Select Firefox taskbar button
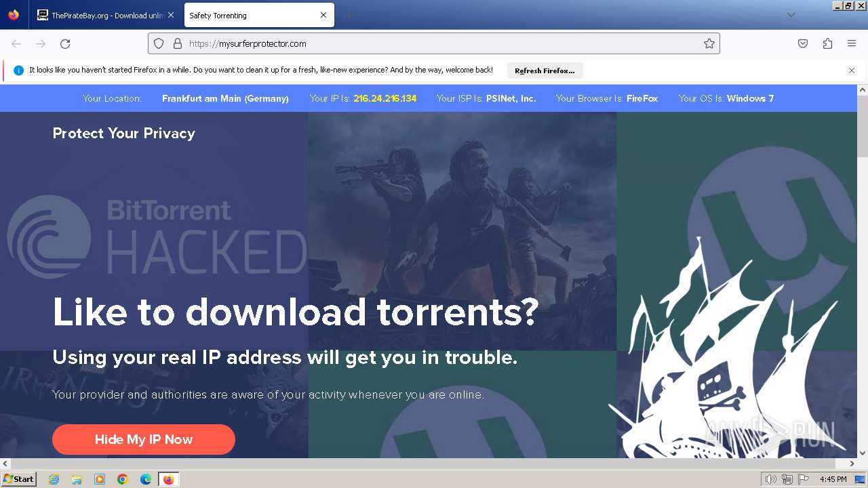Viewport: 868px width, 488px height. (169, 479)
